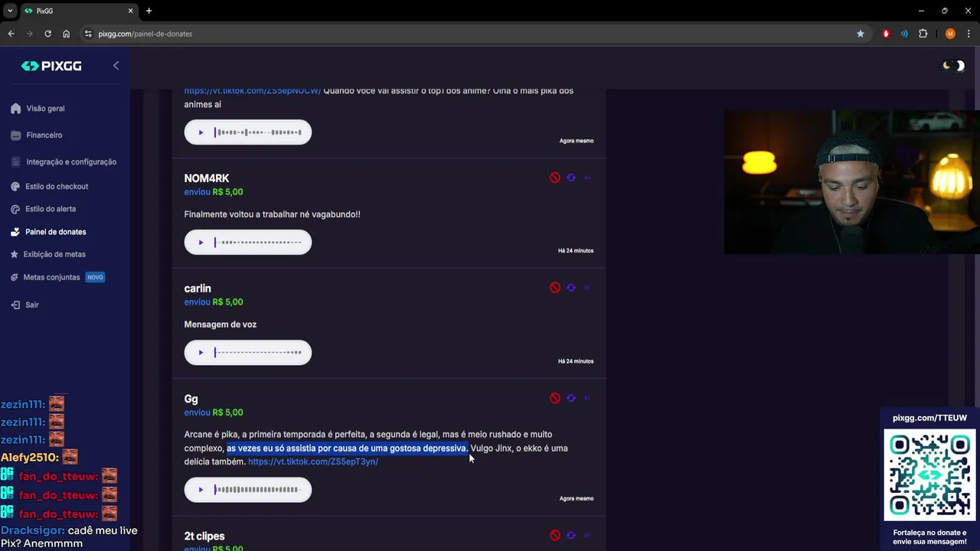Reload the PixGG page
980x551 pixels.
pos(47,34)
